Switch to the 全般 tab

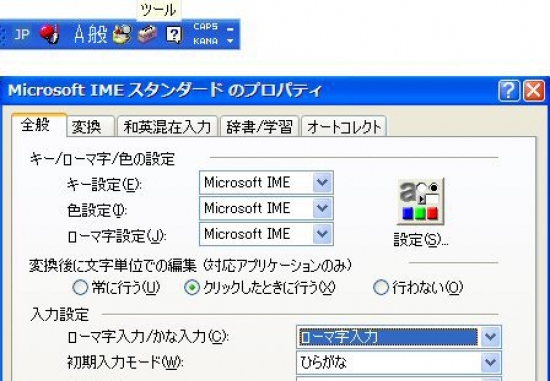coord(39,125)
